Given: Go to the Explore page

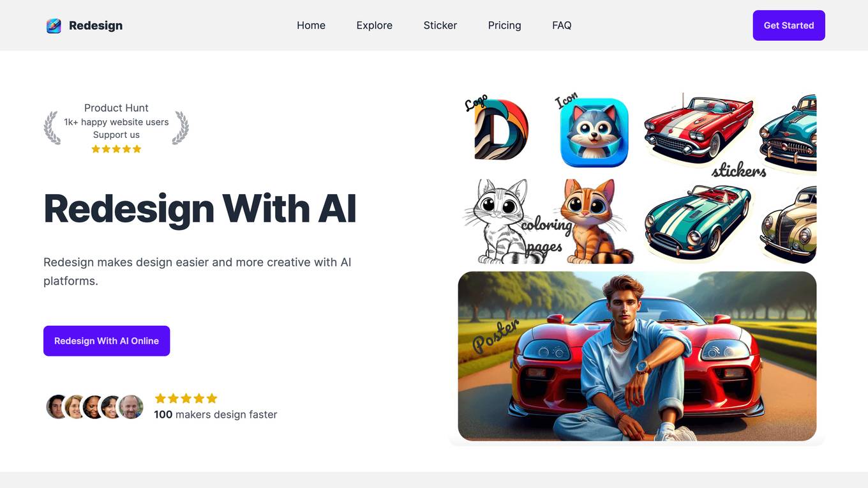Looking at the screenshot, I should pyautogui.click(x=374, y=26).
